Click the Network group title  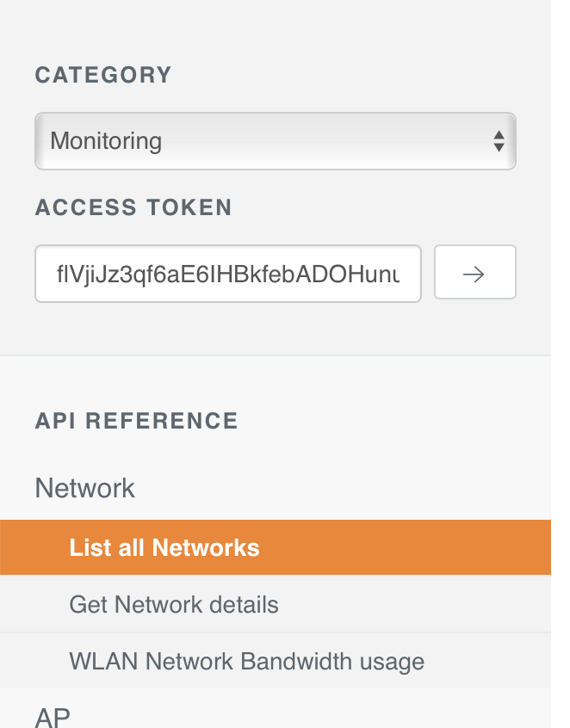(x=85, y=488)
